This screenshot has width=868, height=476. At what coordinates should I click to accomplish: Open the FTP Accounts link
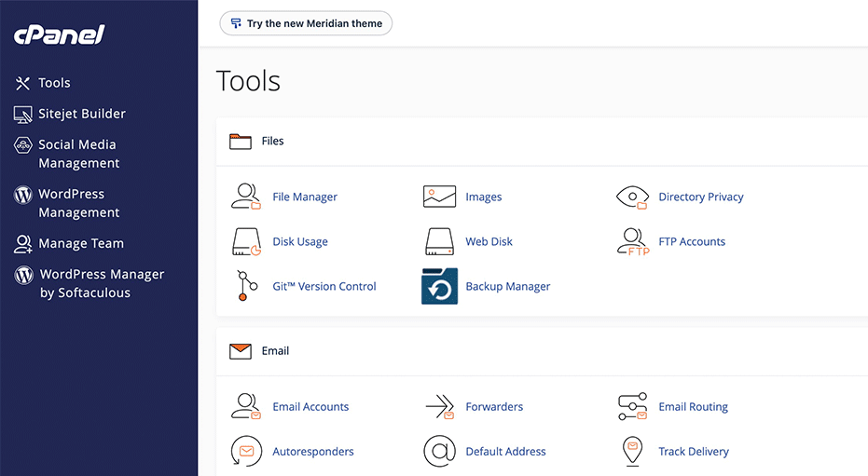coord(692,241)
